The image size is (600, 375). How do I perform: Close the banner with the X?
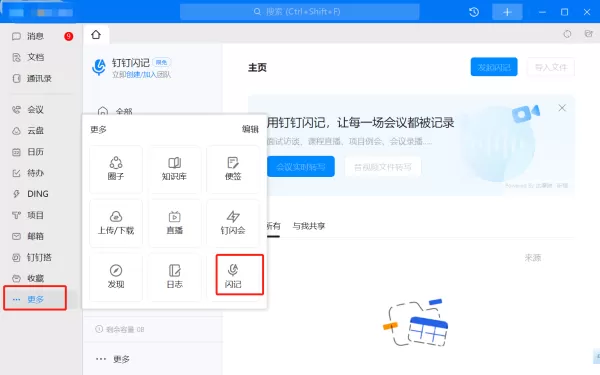pos(562,108)
